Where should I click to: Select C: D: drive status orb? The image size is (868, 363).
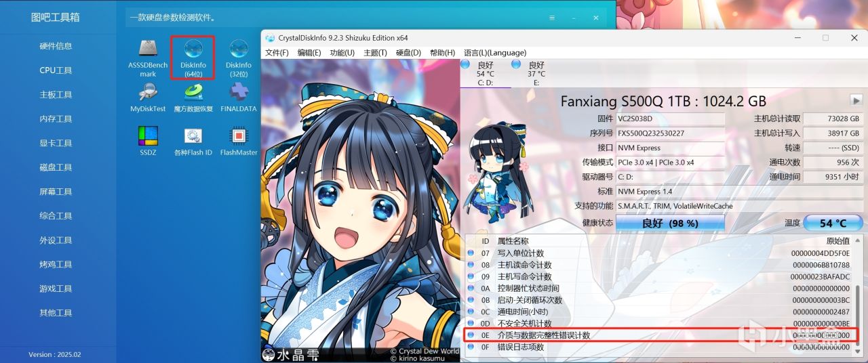(465, 64)
